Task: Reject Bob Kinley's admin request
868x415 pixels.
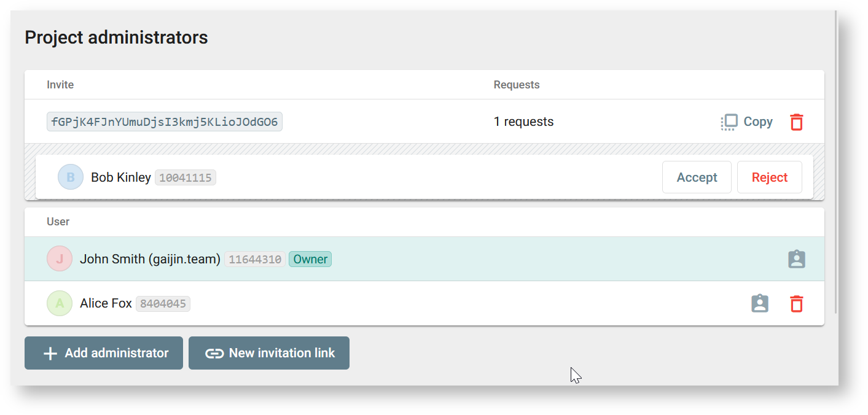Action: (x=770, y=177)
